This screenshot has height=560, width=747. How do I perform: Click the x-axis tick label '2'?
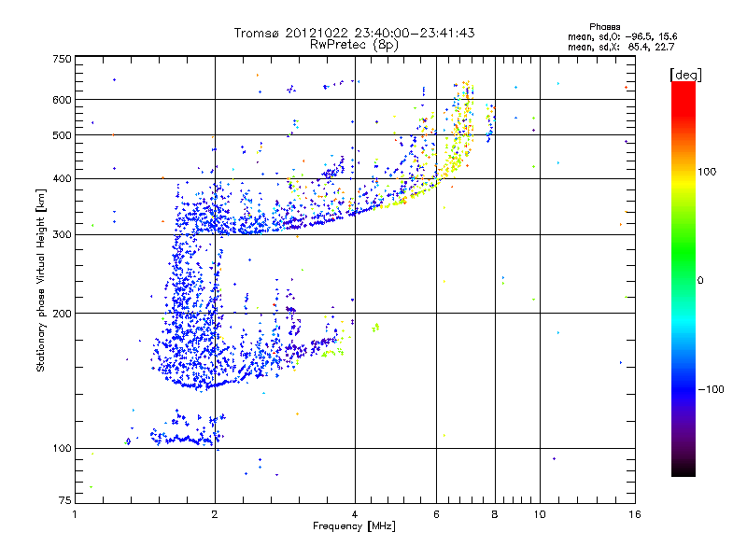pyautogui.click(x=215, y=514)
